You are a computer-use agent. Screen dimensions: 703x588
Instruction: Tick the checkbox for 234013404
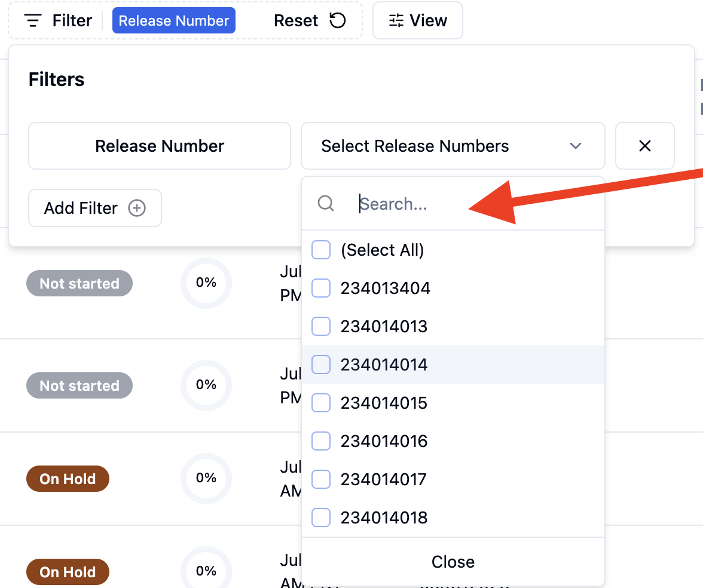click(321, 288)
